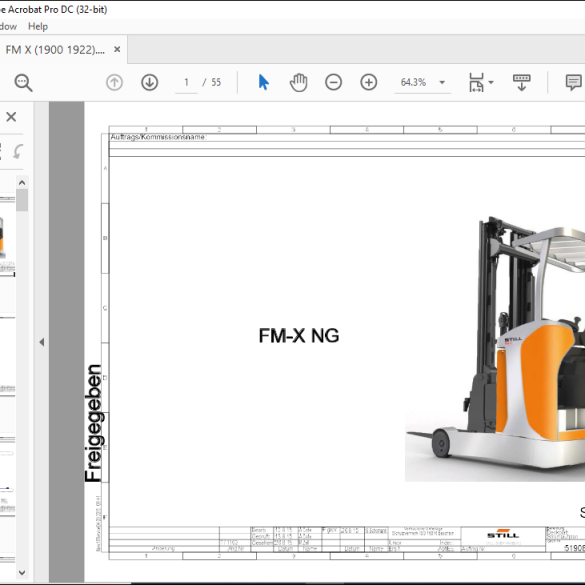585x585 pixels.
Task: Activate the Selection arrow tool
Action: coord(263,82)
